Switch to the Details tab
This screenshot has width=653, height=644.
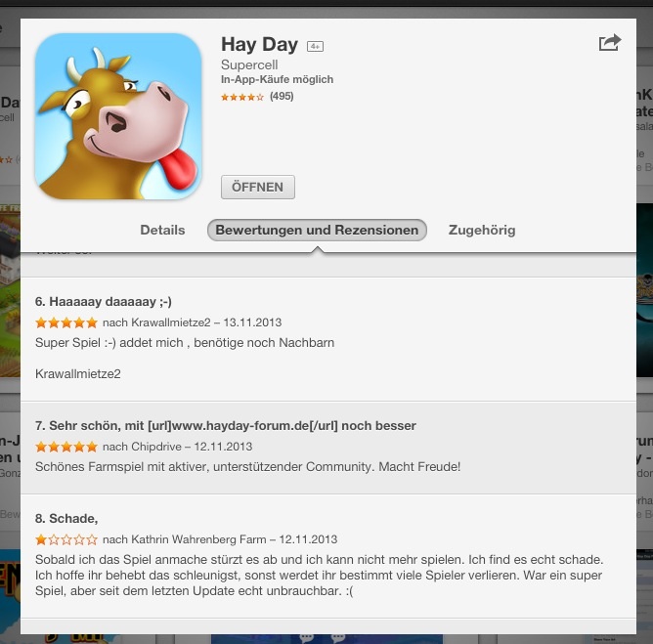pyautogui.click(x=162, y=230)
